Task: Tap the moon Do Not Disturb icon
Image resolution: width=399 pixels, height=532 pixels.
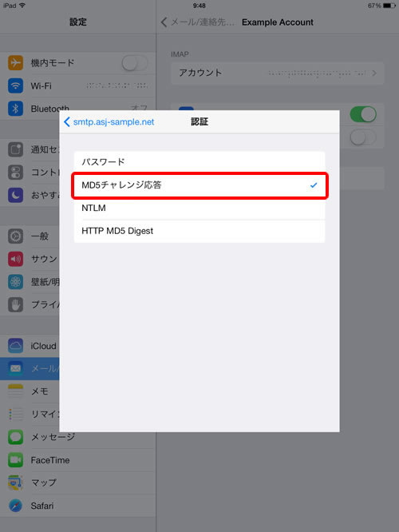Action: pyautogui.click(x=16, y=195)
